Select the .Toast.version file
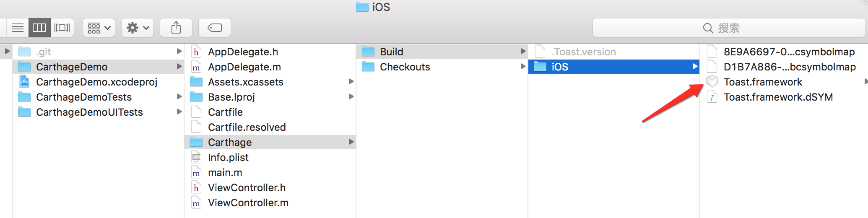This screenshot has height=218, width=868. (584, 52)
